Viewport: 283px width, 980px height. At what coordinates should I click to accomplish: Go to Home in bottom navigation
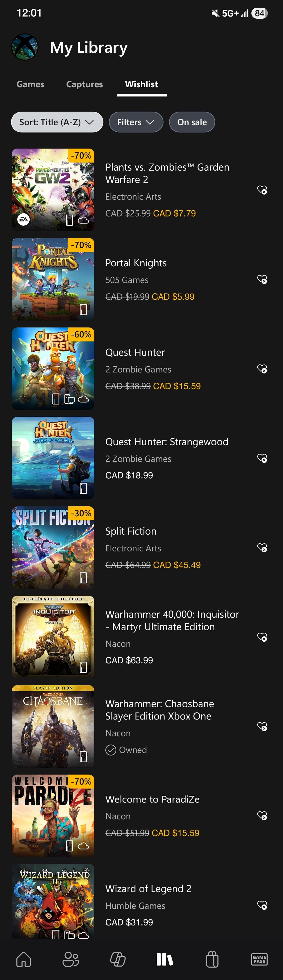[x=24, y=959]
